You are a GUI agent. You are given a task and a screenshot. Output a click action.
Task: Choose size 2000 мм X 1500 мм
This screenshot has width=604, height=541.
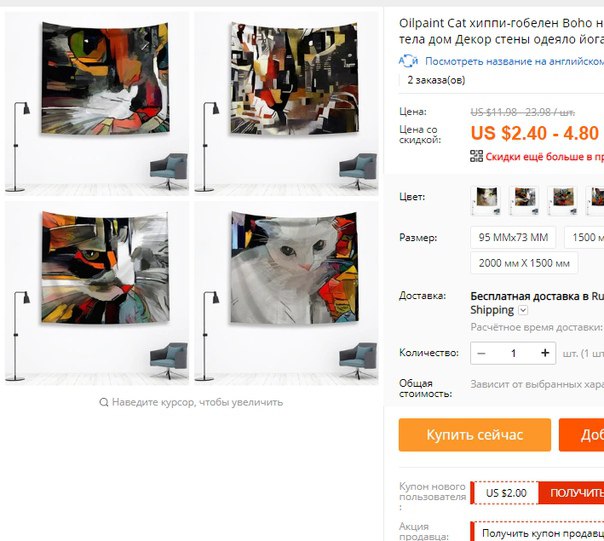pos(524,263)
